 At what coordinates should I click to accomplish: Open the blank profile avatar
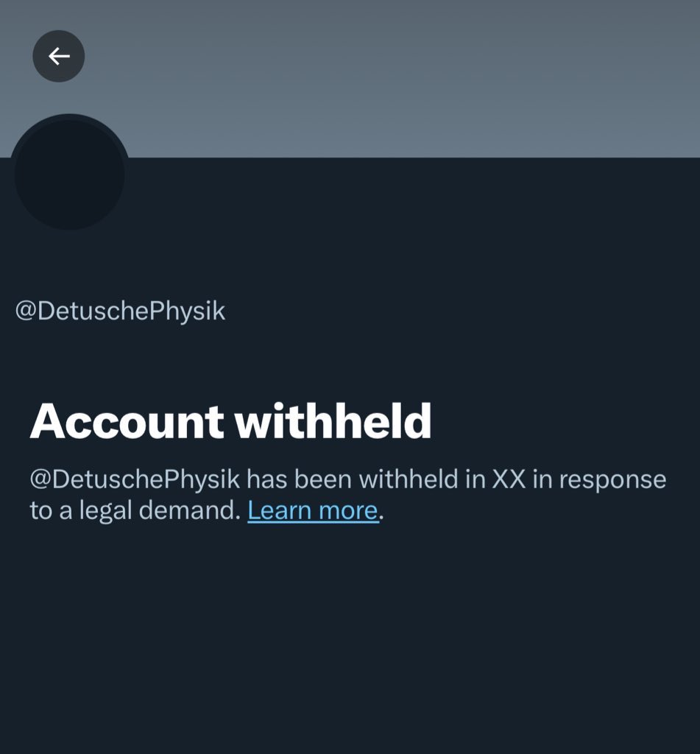click(69, 175)
